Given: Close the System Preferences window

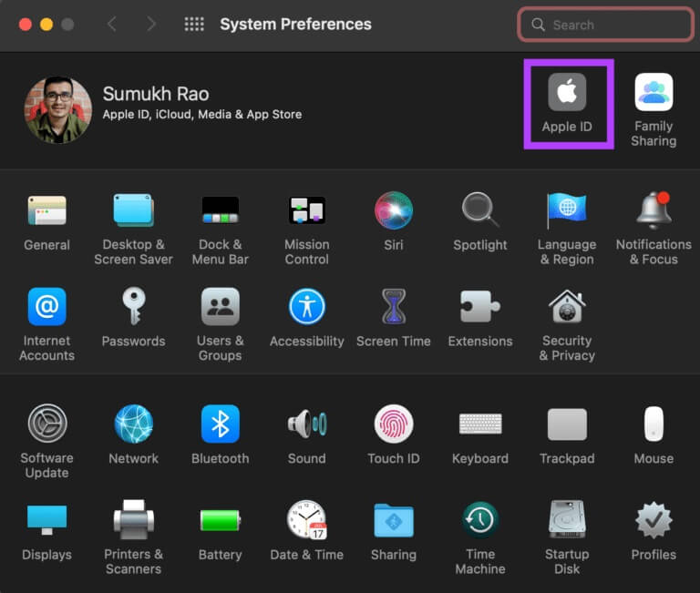Looking at the screenshot, I should coord(26,24).
